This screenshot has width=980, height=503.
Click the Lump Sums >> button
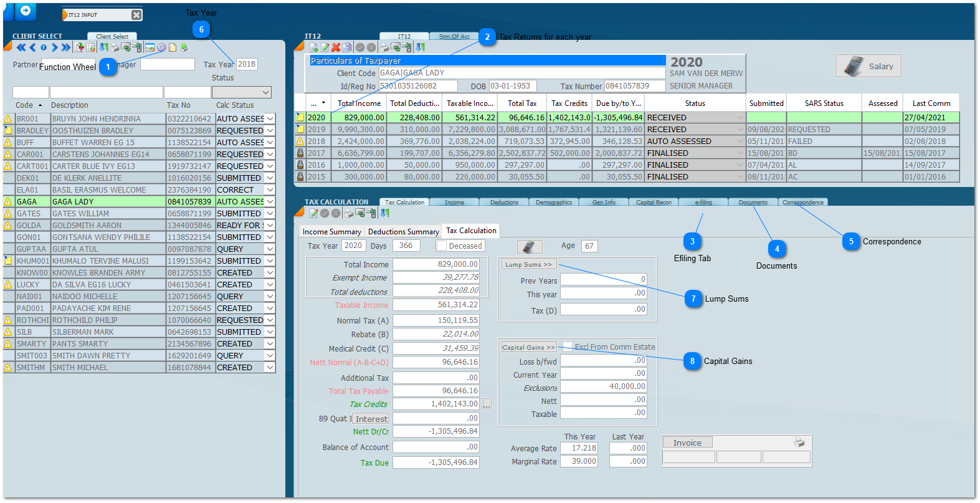[528, 264]
